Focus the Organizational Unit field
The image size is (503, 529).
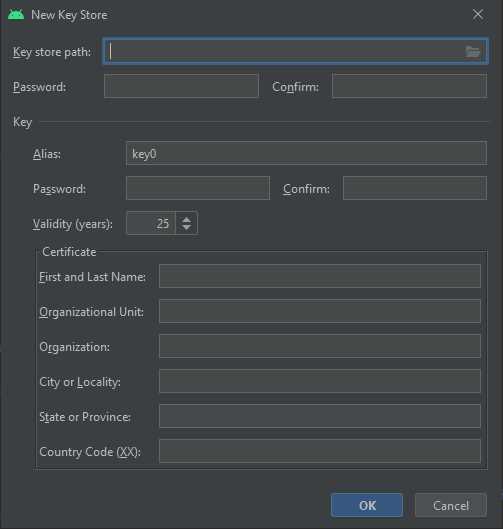pyautogui.click(x=320, y=311)
